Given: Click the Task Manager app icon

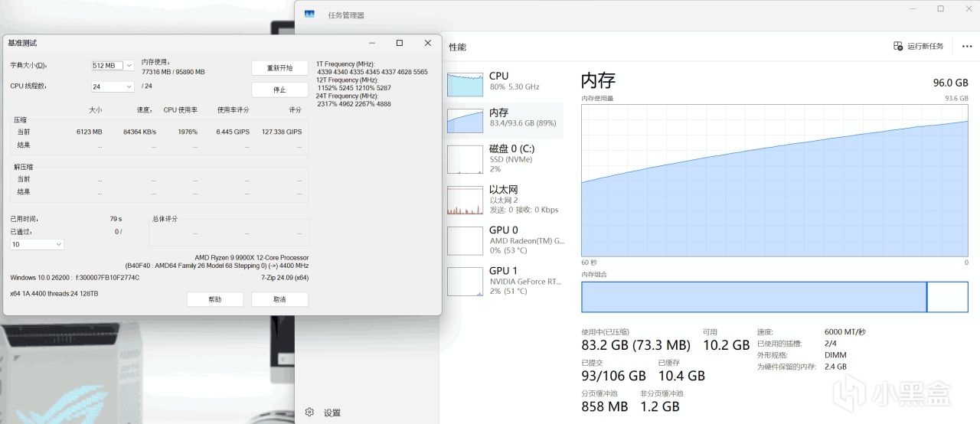Looking at the screenshot, I should (309, 14).
